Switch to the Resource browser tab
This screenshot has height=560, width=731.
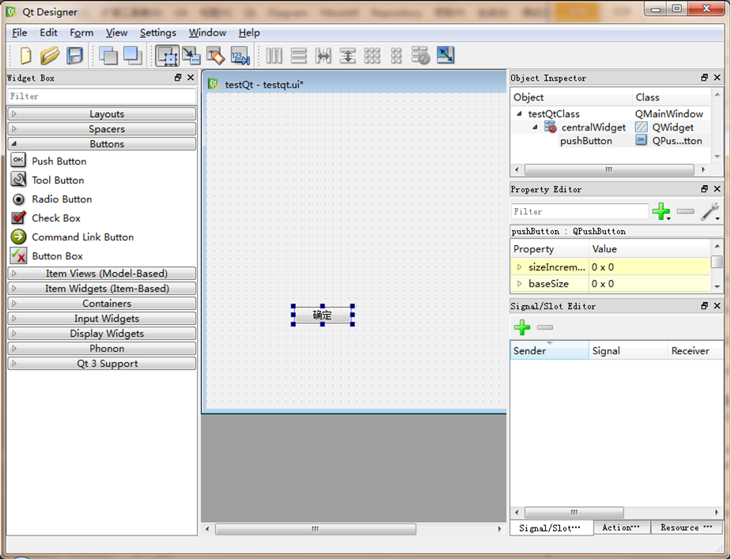685,528
